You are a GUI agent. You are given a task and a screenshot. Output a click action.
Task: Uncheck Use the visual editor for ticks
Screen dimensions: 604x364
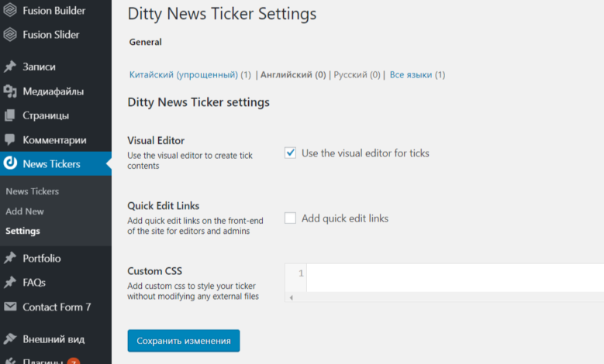click(290, 153)
